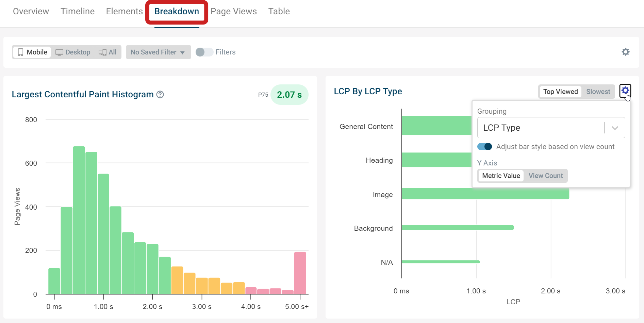This screenshot has height=323, width=644.
Task: Open the Overview tab
Action: pyautogui.click(x=31, y=11)
